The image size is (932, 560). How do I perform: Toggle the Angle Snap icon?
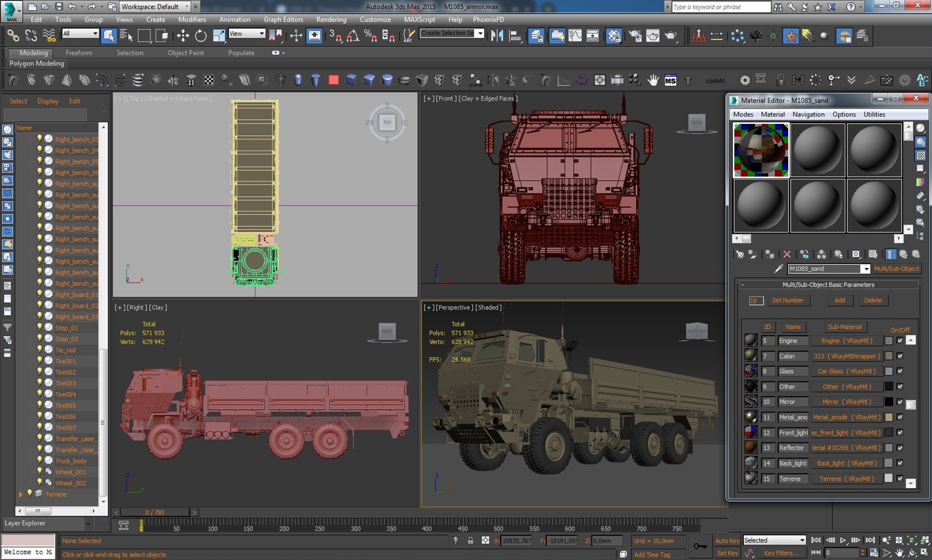coord(353,36)
